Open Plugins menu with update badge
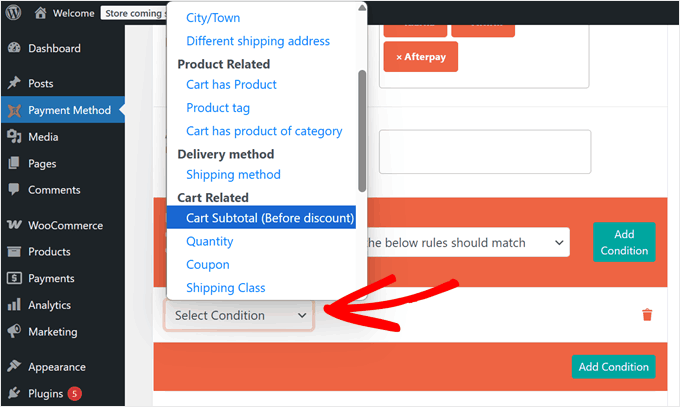Image resolution: width=680 pixels, height=407 pixels. click(46, 394)
